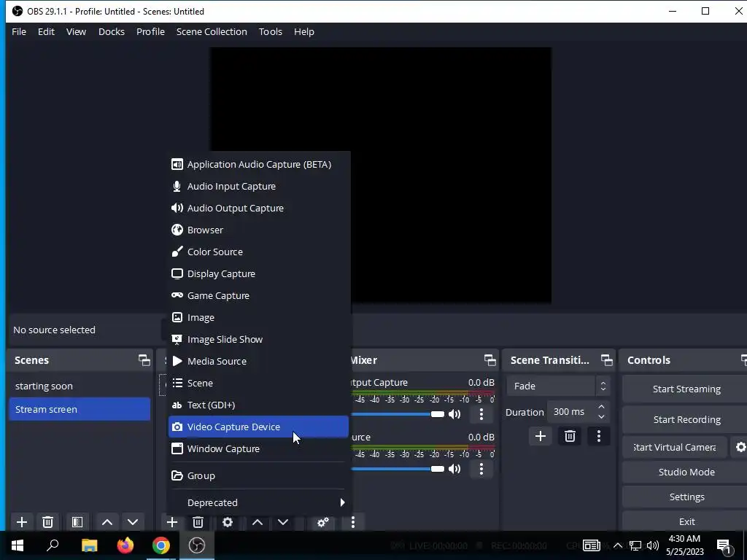The height and width of the screenshot is (560, 747).
Task: Enable Studio Mode
Action: [x=686, y=472]
